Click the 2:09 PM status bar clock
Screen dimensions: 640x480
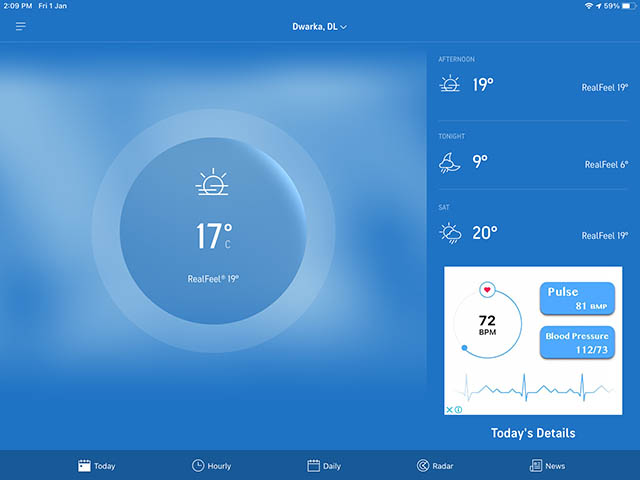coord(18,6)
